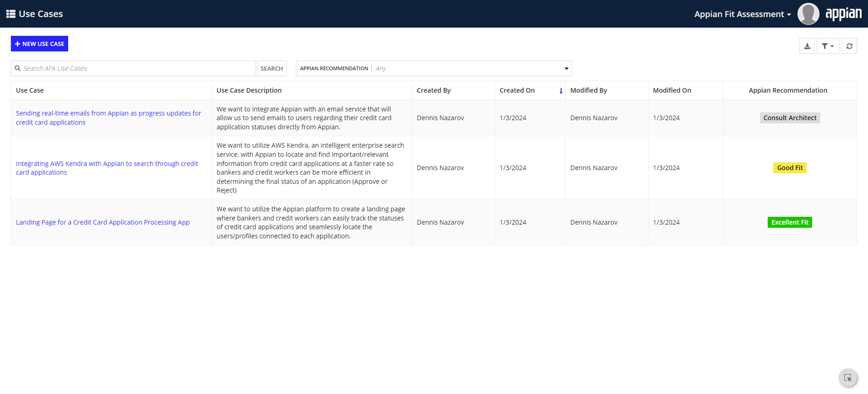Click the user profile avatar
This screenshot has height=394, width=868.
pos(808,14)
